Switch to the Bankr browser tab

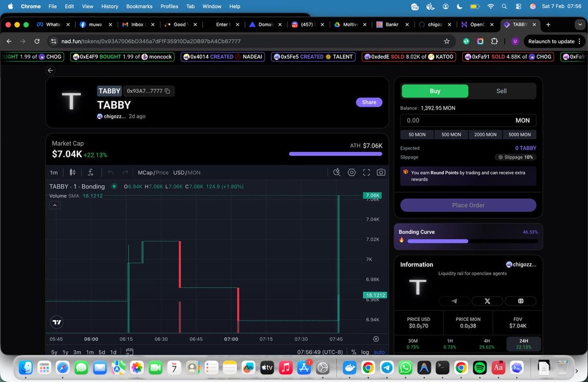coord(392,25)
